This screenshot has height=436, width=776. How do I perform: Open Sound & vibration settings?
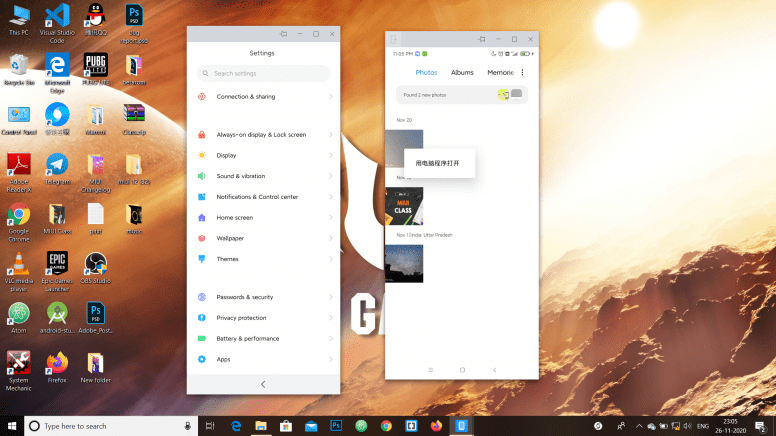(264, 176)
